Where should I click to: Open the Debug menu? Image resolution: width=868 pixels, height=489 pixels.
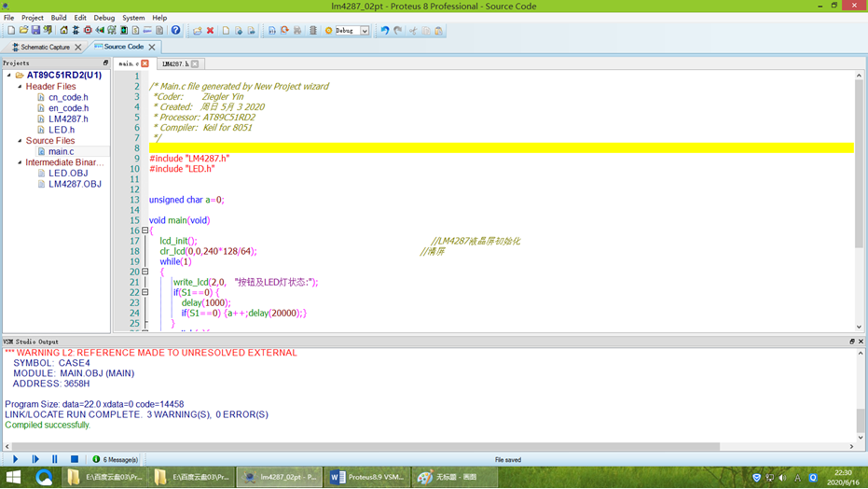(x=104, y=18)
